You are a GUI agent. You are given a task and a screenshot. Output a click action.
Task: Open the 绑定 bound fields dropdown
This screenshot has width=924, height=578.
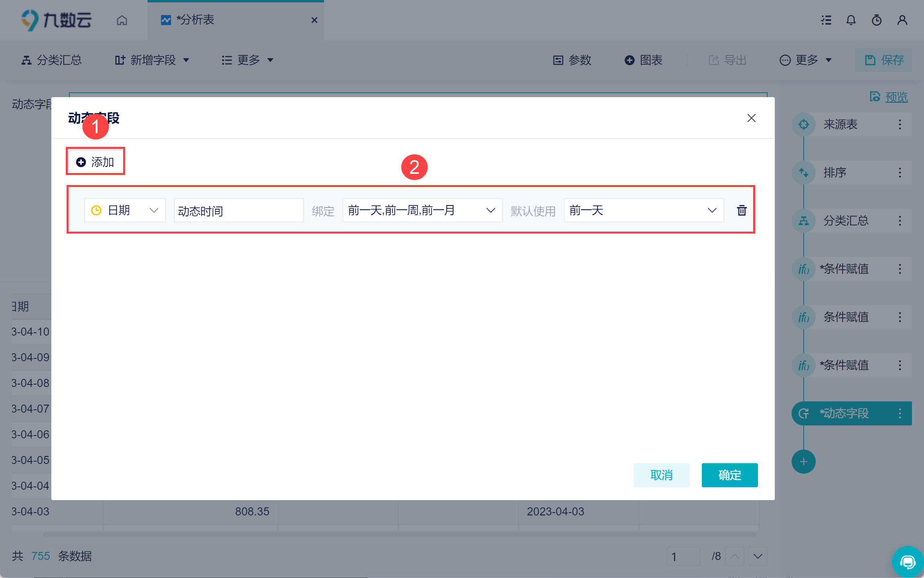(x=422, y=210)
